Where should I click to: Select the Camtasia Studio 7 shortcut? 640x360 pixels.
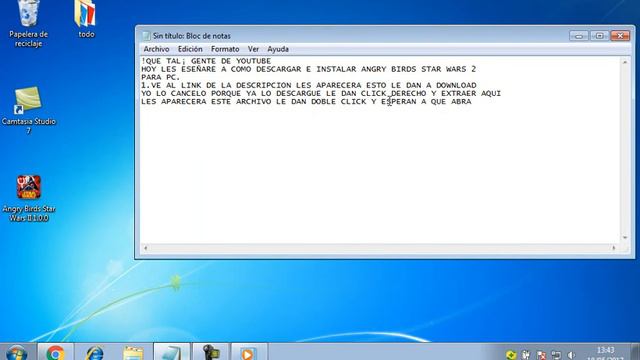pos(28,110)
